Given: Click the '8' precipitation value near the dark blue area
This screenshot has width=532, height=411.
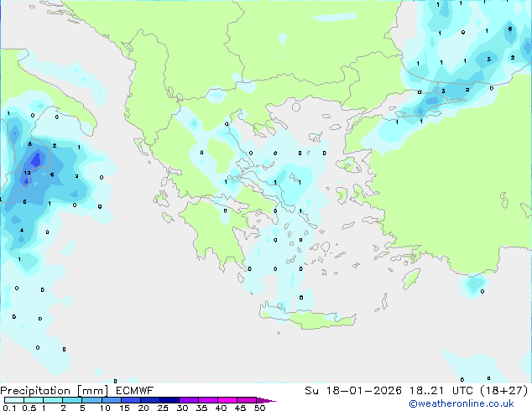Looking at the screenshot, I should coord(30,144).
